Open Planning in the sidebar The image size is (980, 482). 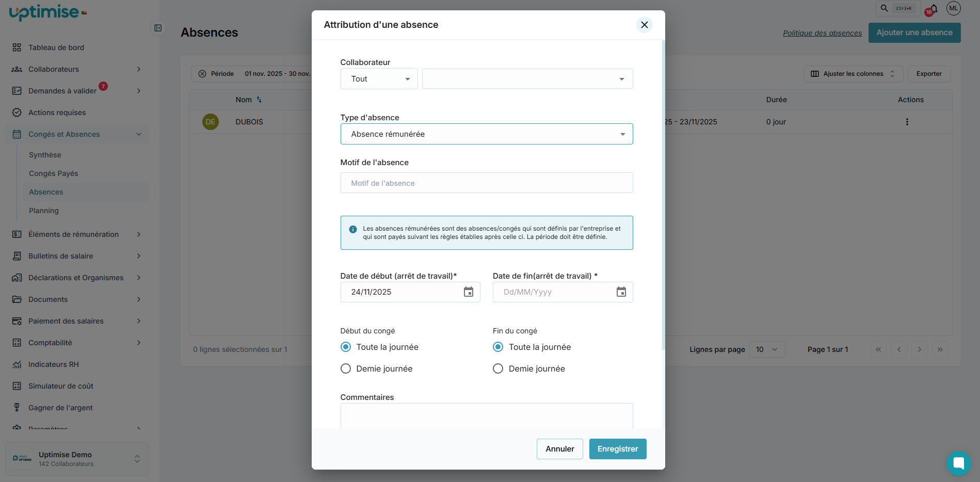tap(44, 211)
